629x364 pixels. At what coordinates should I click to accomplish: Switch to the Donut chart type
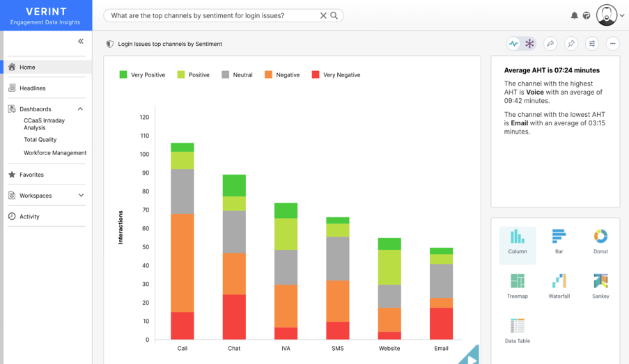click(600, 241)
